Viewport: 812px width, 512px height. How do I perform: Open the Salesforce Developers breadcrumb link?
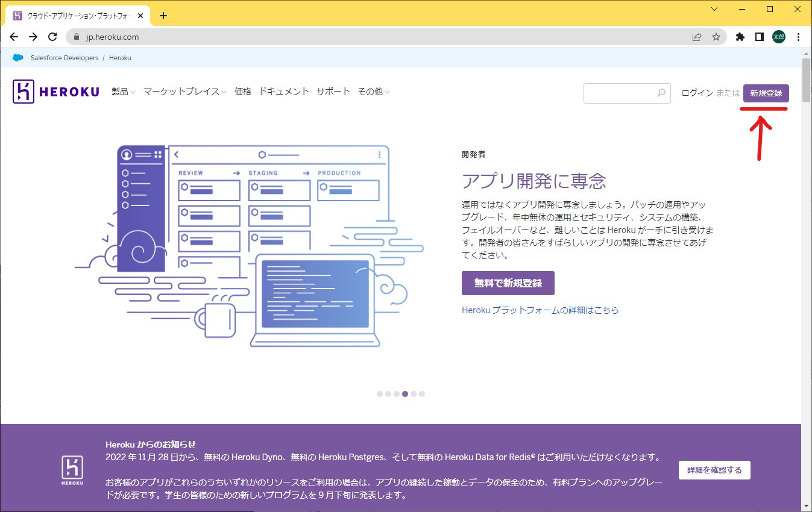(65, 58)
